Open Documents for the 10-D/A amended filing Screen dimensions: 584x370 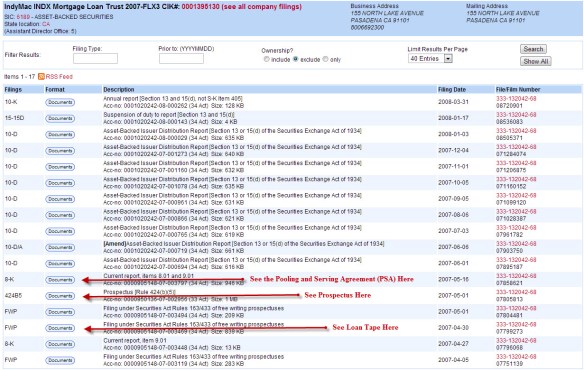click(x=60, y=247)
